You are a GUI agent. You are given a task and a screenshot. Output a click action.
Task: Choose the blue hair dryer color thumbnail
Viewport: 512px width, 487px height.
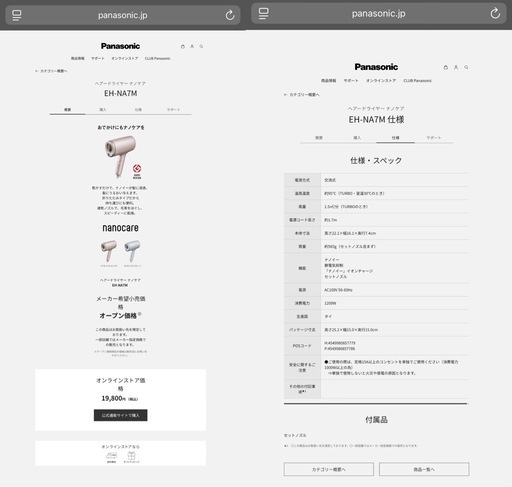132,252
